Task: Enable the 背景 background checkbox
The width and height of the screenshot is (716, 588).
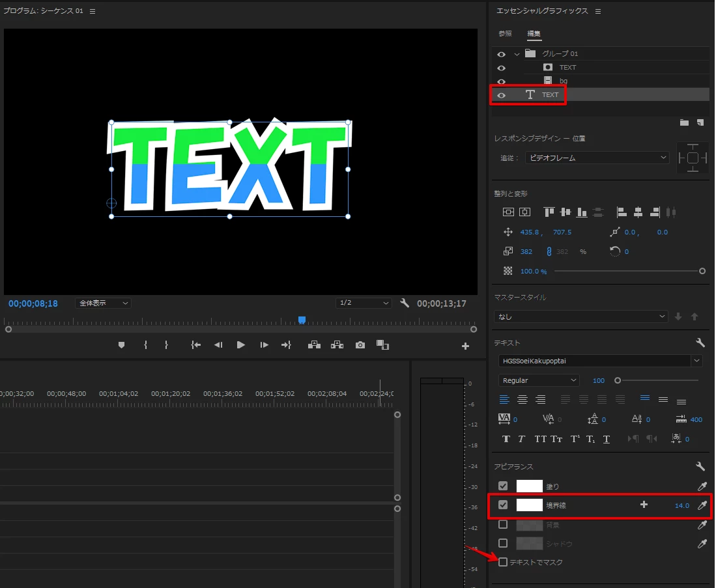Action: point(503,524)
